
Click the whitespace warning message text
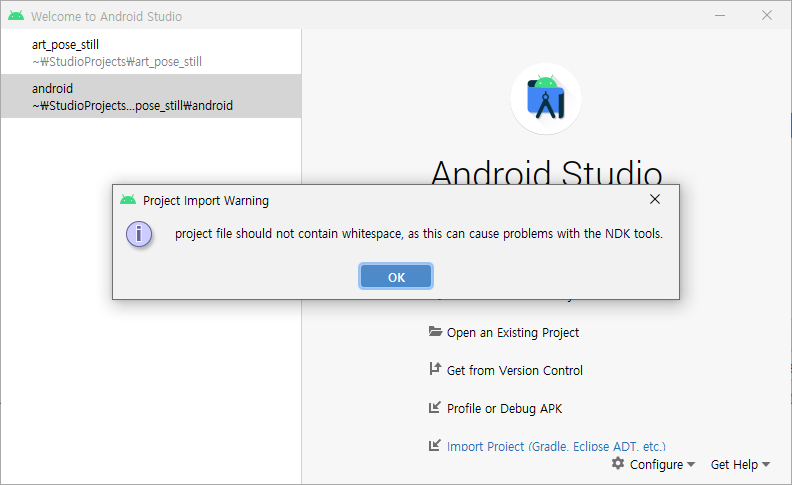click(419, 234)
